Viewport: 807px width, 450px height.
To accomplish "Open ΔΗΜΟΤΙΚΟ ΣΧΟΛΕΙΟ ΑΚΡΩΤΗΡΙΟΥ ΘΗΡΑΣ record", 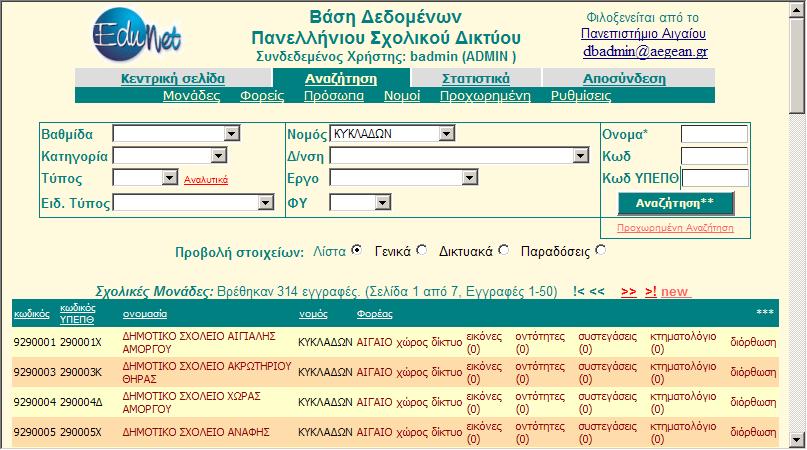I will [207, 372].
